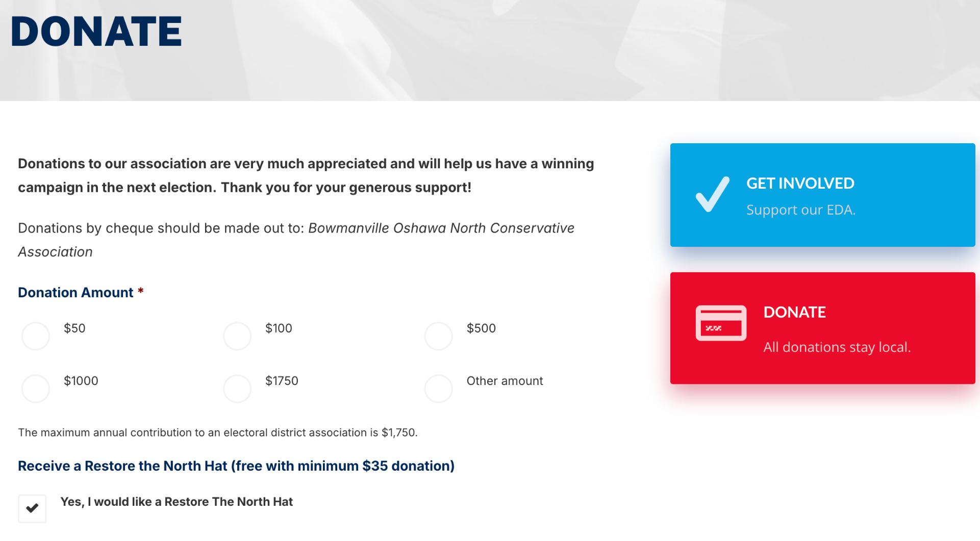980x541 pixels.
Task: Click the italic Bowmanville Oshawa North Conservative text
Action: click(441, 228)
